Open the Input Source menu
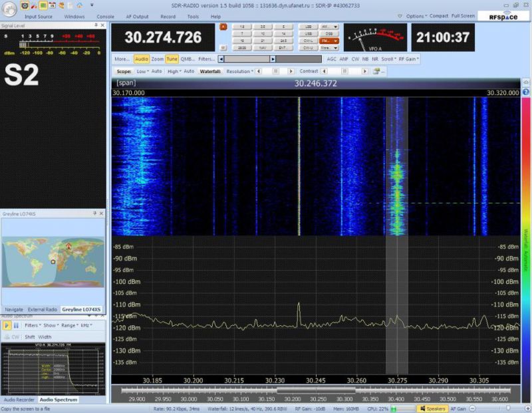The height and width of the screenshot is (413, 532). click(x=39, y=16)
